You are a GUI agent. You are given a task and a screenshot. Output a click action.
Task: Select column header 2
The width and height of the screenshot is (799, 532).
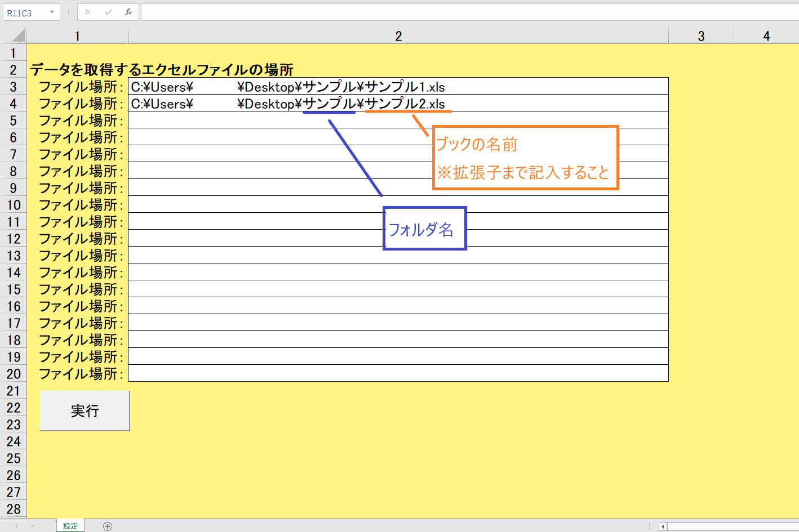point(398,36)
